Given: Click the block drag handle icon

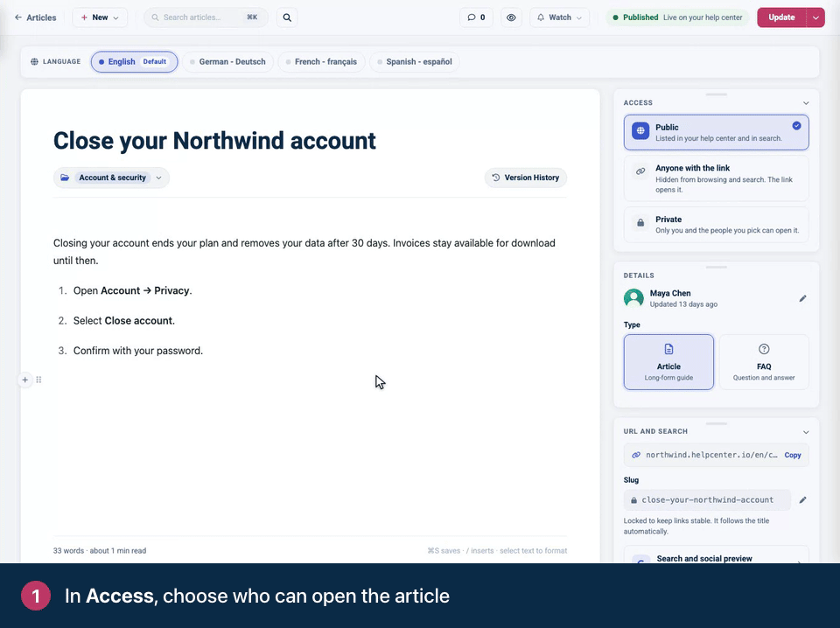Looking at the screenshot, I should pyautogui.click(x=38, y=380).
